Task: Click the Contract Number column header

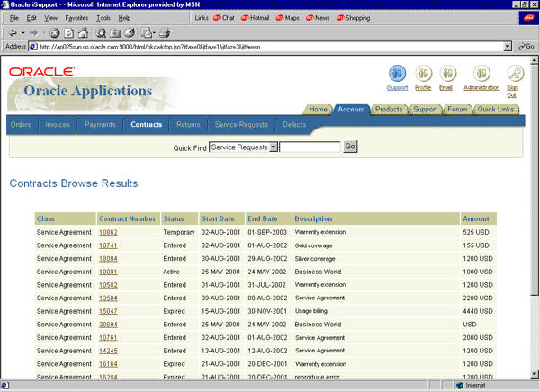Action: pos(128,218)
